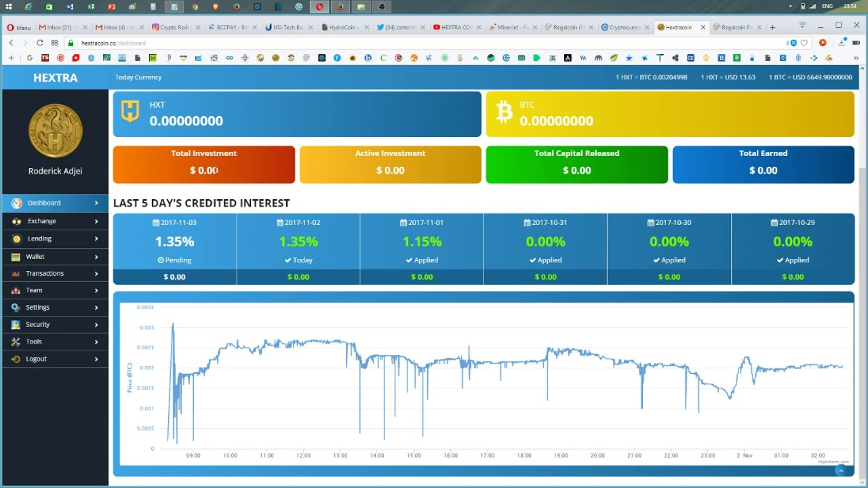
Task: Click the Security lock icon in sidebar
Action: (16, 325)
